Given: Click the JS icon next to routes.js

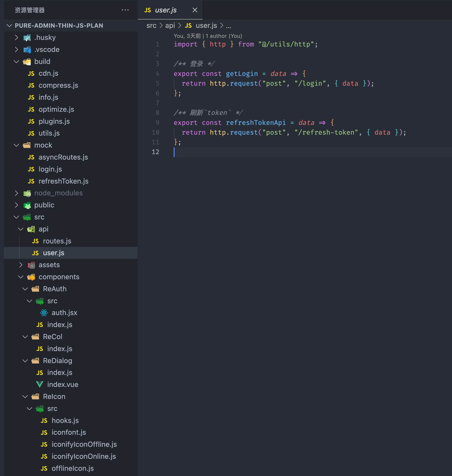Looking at the screenshot, I should (35, 241).
